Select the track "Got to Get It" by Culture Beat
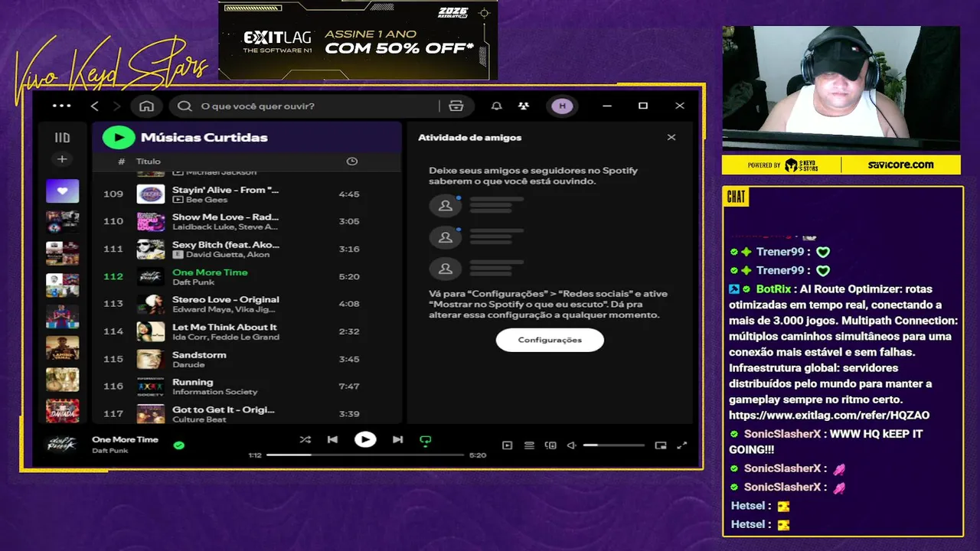Screen dimensions: 980x551 click(x=247, y=413)
